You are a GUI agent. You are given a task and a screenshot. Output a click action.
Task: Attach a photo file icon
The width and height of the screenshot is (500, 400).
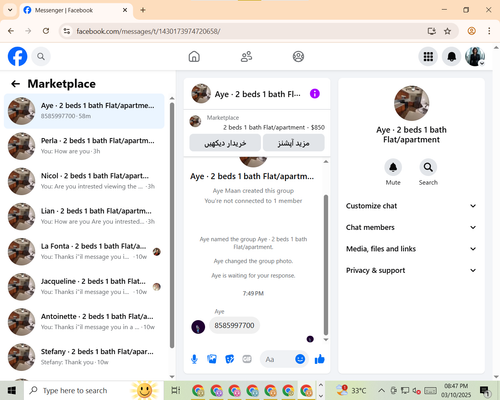pos(212,359)
